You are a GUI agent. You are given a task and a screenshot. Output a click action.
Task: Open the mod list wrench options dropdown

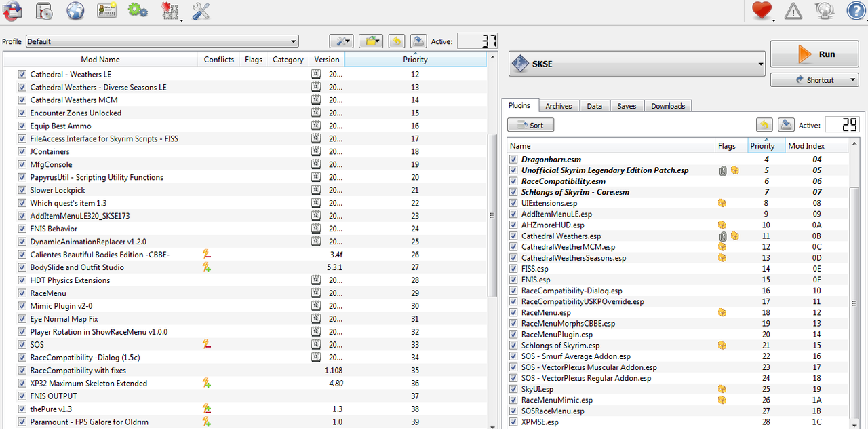(341, 41)
